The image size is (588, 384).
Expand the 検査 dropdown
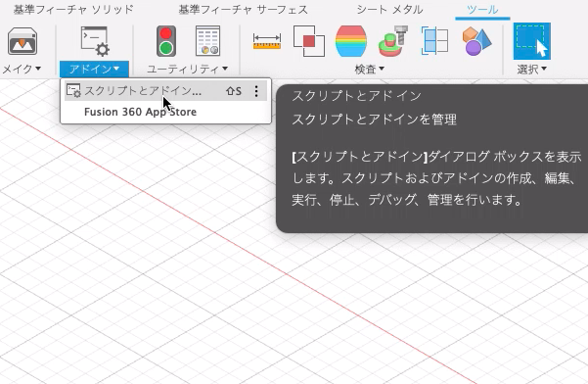[x=370, y=70]
